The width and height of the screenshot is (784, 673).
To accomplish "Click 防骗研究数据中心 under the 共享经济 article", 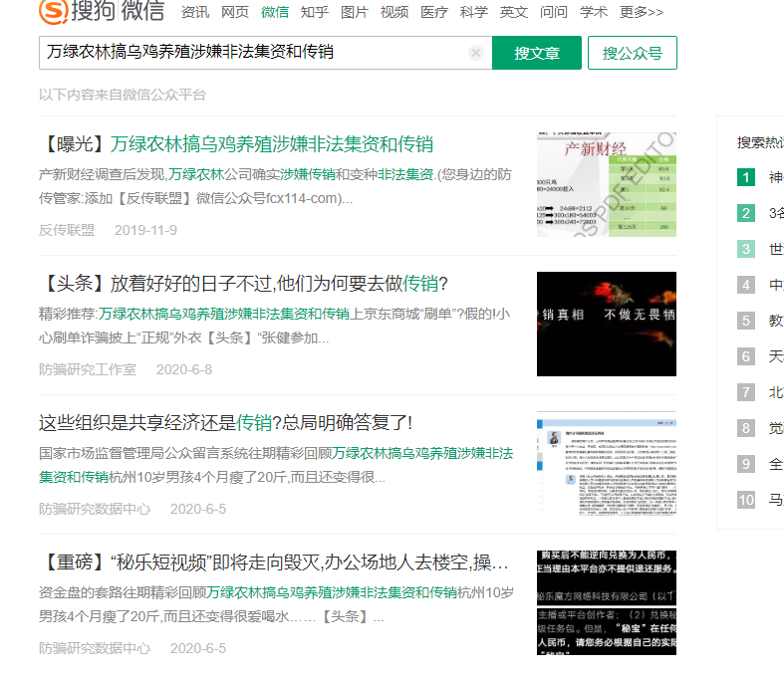I will point(95,509).
